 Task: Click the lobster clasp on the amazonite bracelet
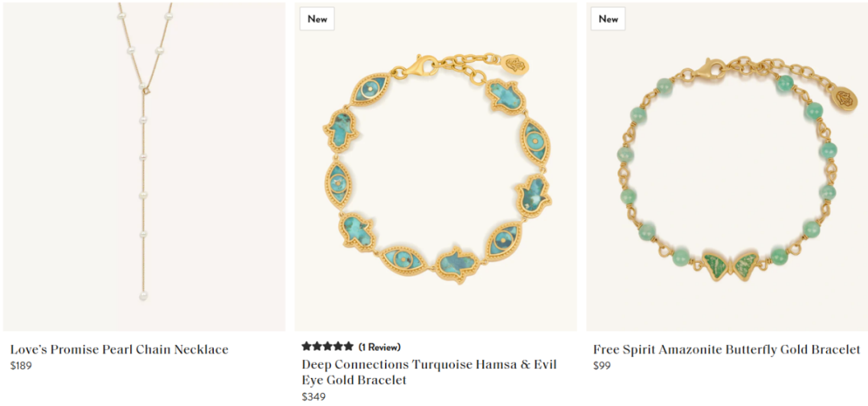point(708,69)
